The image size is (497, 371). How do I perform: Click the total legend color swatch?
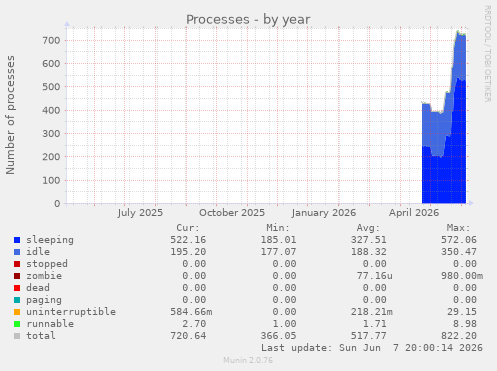[17, 336]
